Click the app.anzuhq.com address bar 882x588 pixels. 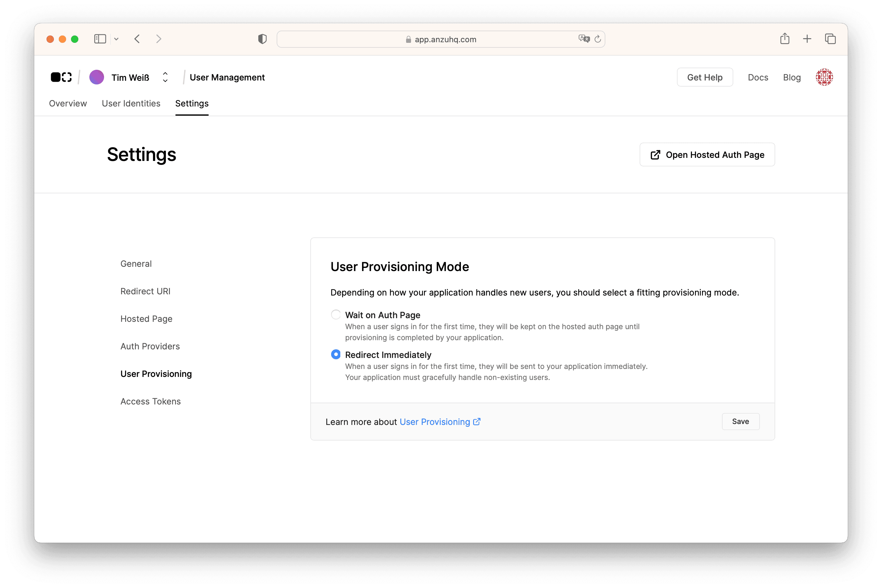pyautogui.click(x=440, y=39)
